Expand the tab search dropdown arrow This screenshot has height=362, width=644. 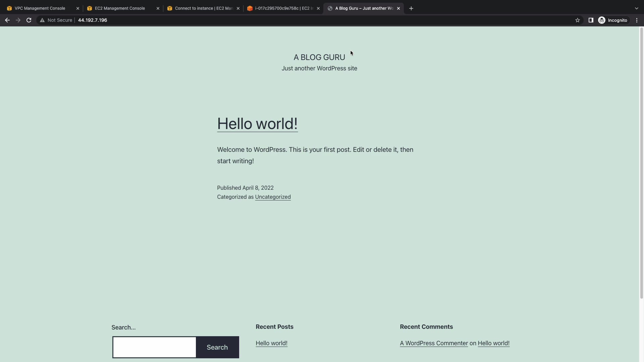point(636,8)
